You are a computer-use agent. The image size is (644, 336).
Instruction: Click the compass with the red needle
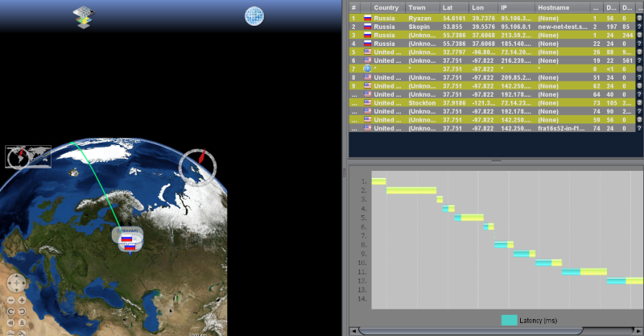198,165
